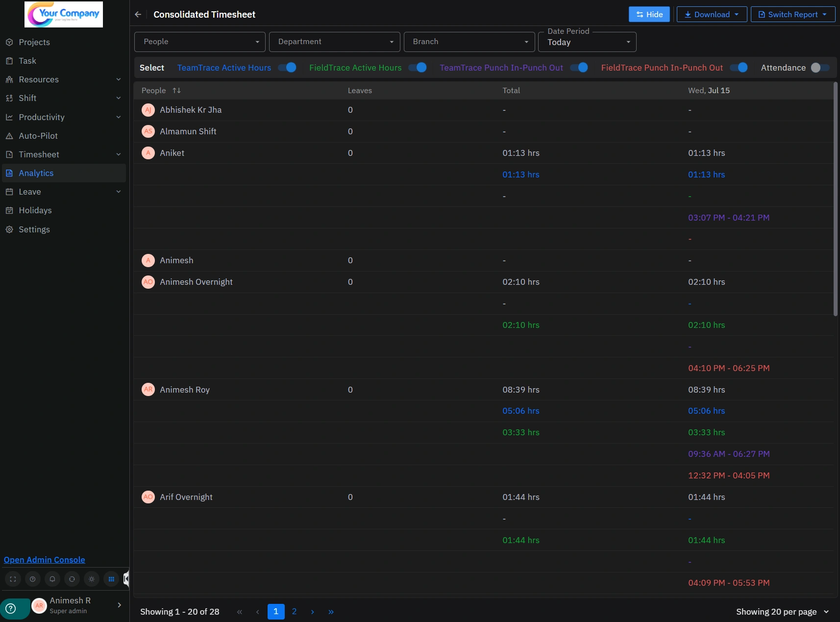The width and height of the screenshot is (840, 622).
Task: Click Almamun Shift's AS avatar
Action: point(148,131)
